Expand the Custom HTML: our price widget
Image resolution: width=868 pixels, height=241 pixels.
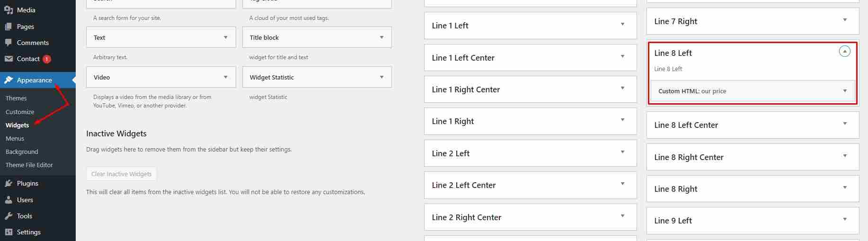click(x=845, y=91)
